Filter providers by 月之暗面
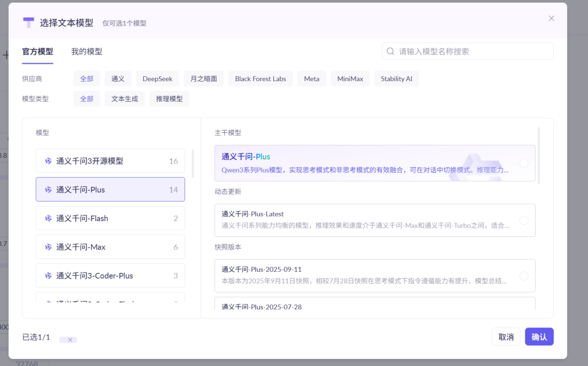The height and width of the screenshot is (366, 588). pyautogui.click(x=202, y=78)
